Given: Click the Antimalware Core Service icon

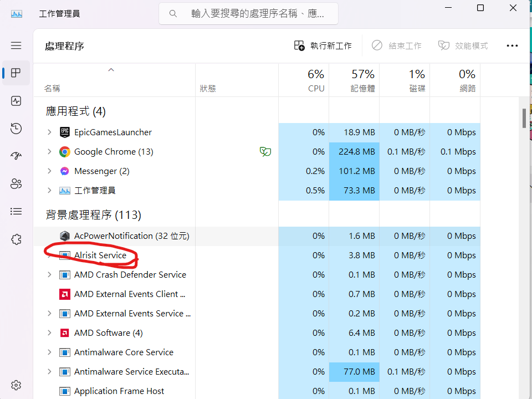Looking at the screenshot, I should tap(64, 352).
